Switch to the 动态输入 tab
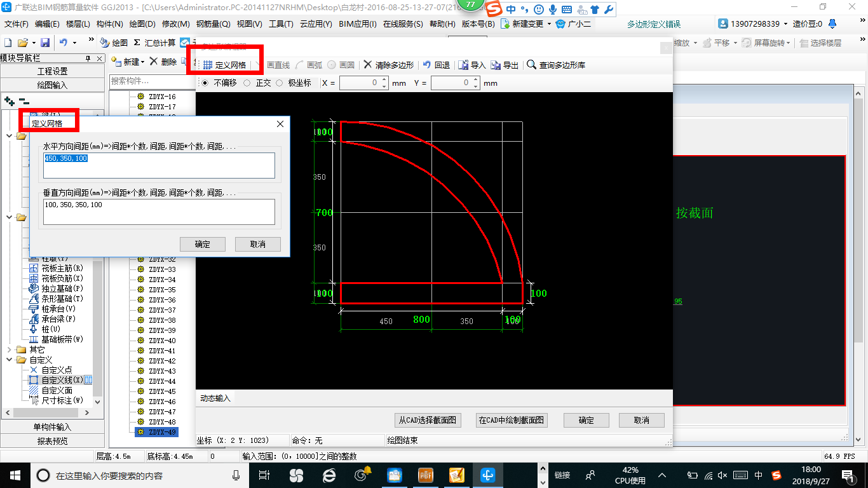This screenshot has width=868, height=488. coord(215,398)
